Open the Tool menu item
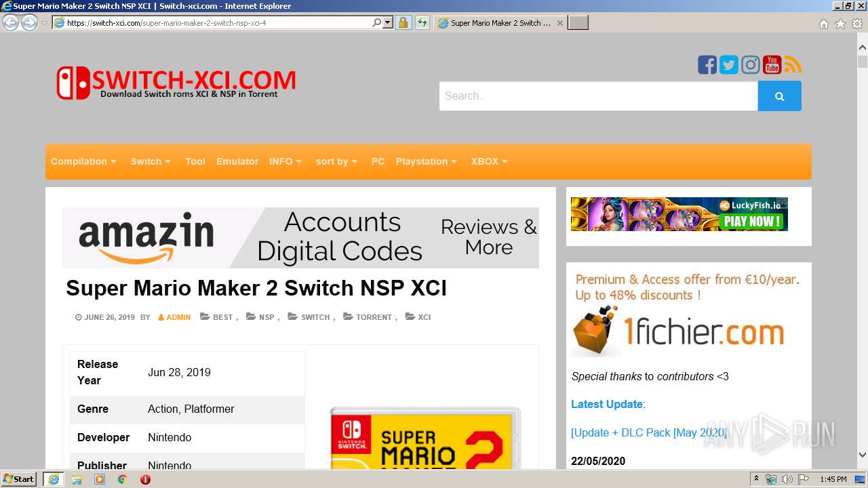Image resolution: width=868 pixels, height=488 pixels. [195, 161]
